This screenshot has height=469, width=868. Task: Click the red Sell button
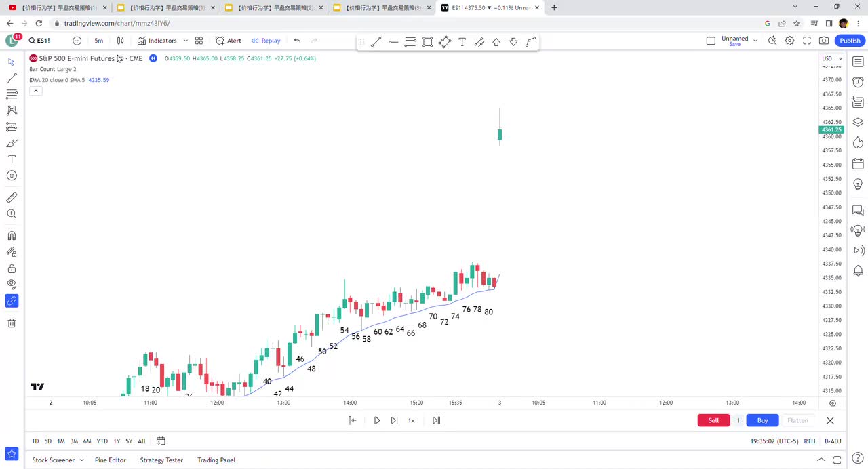[x=713, y=420]
